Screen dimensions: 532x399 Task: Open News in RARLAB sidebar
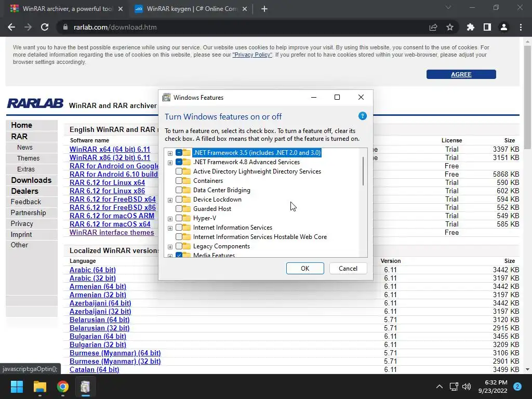click(x=25, y=147)
